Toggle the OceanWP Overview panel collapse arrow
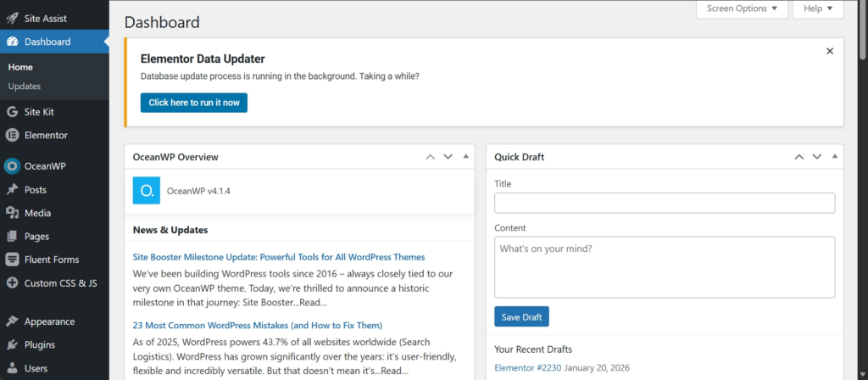 pos(466,157)
